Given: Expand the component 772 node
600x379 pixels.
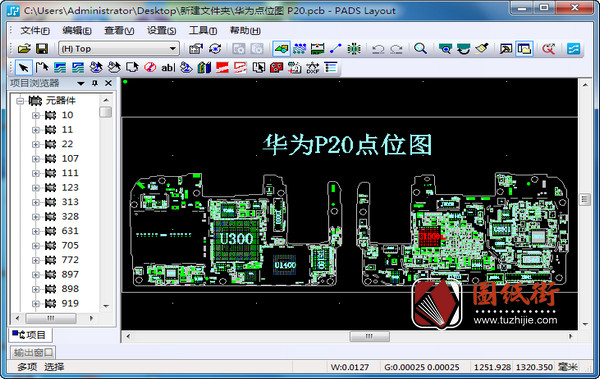Looking at the screenshot, I should [x=36, y=260].
